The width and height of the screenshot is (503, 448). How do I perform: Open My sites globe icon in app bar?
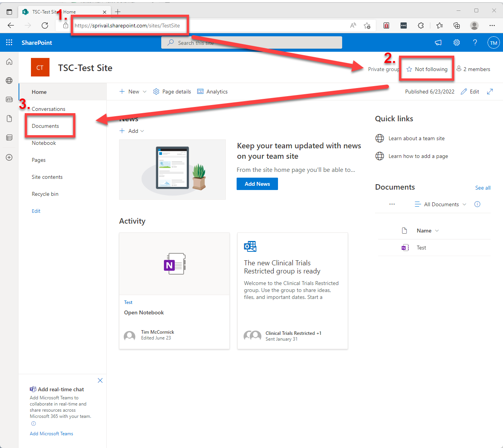tap(9, 80)
